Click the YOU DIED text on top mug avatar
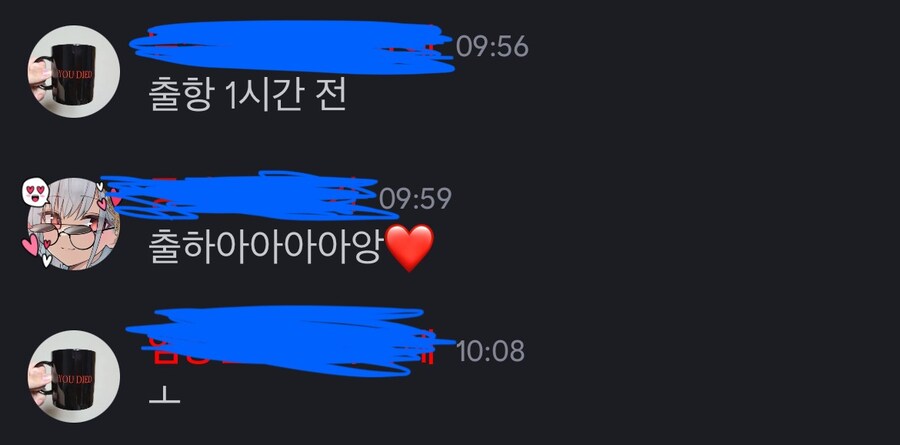900x445 pixels. [x=73, y=74]
